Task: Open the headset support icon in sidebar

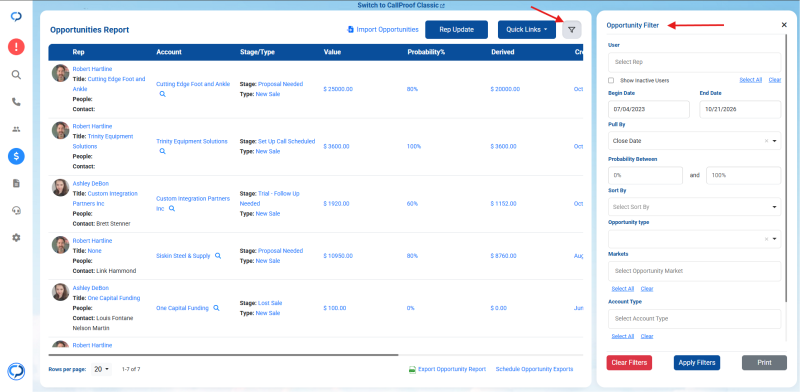Action: tap(16, 210)
